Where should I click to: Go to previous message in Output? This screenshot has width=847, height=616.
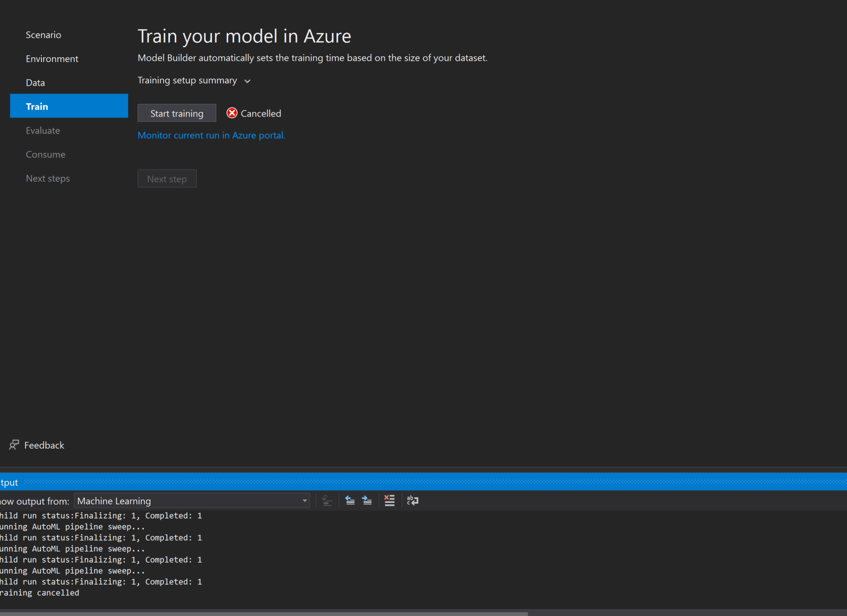pyautogui.click(x=350, y=501)
